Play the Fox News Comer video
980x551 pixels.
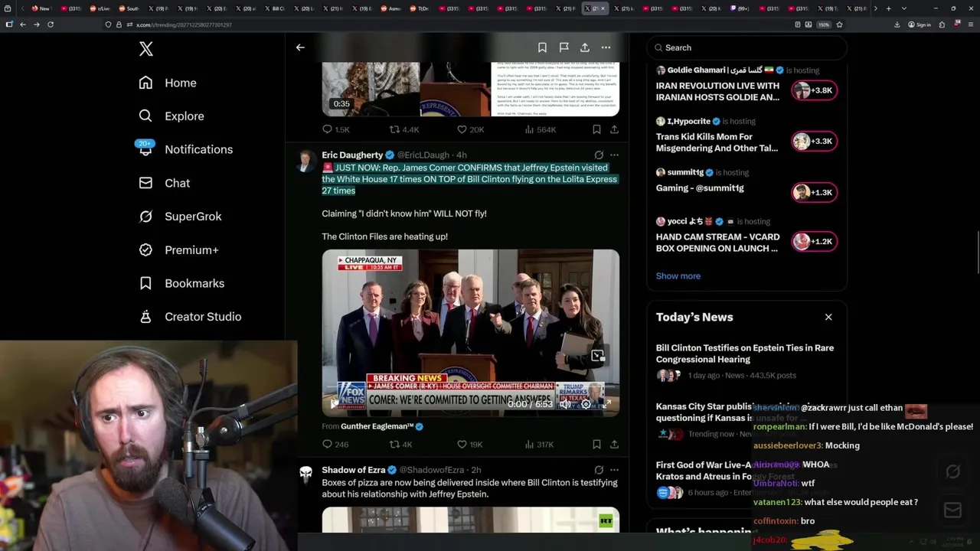click(334, 403)
